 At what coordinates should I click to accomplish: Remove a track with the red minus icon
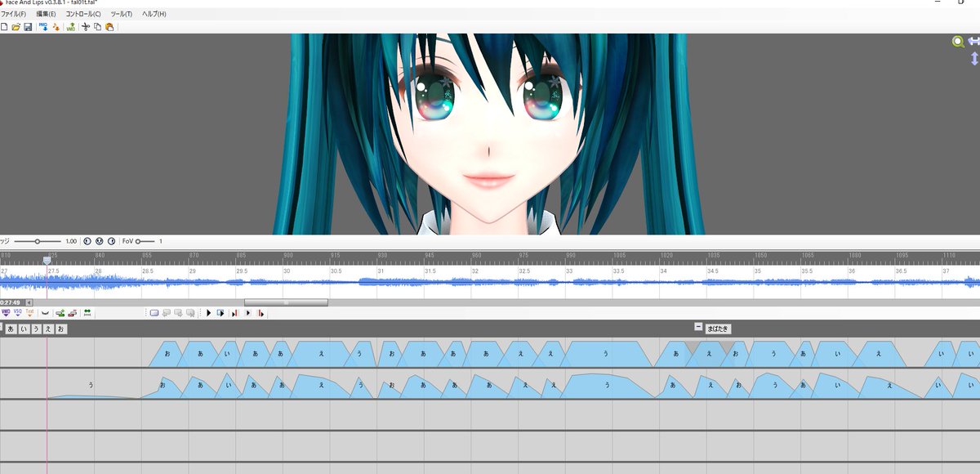point(73,313)
